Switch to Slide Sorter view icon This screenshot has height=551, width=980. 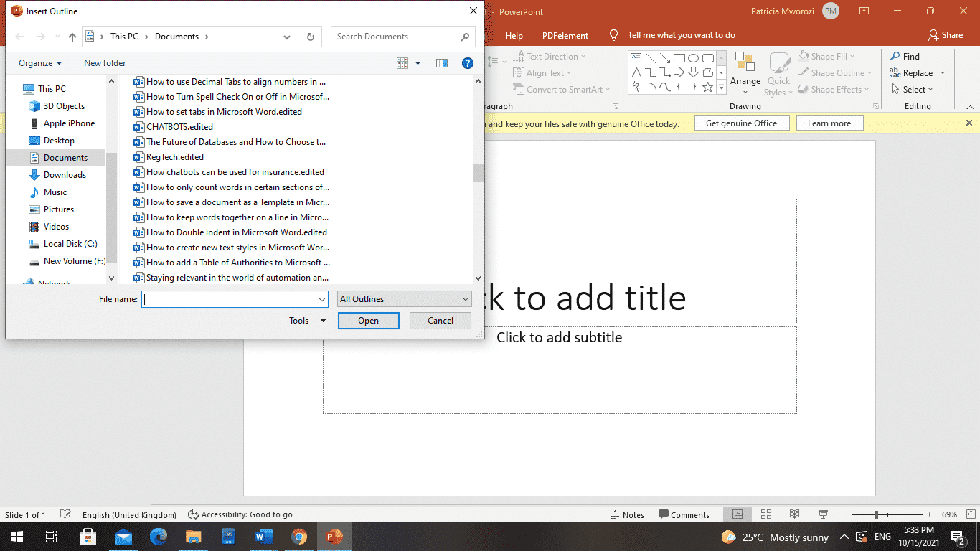click(766, 514)
